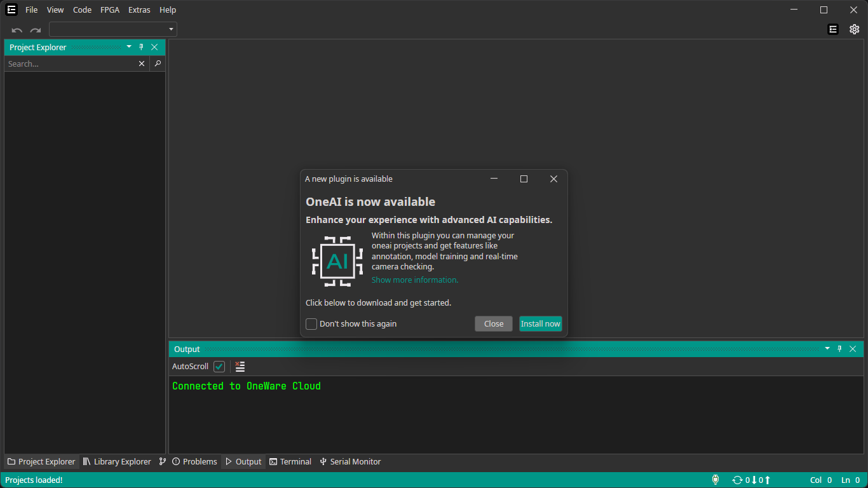Clear output with the clear-list icon
868x488 pixels.
pyautogui.click(x=240, y=367)
